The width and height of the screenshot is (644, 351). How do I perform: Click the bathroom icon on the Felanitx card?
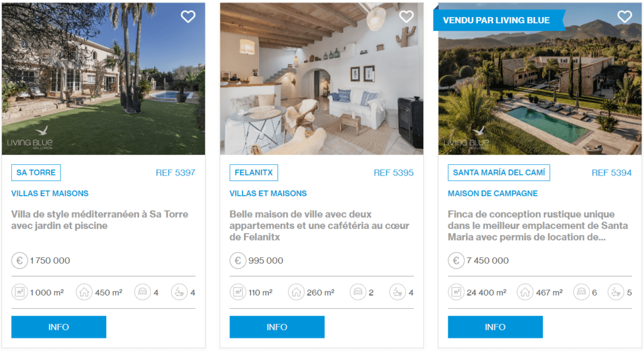397,292
